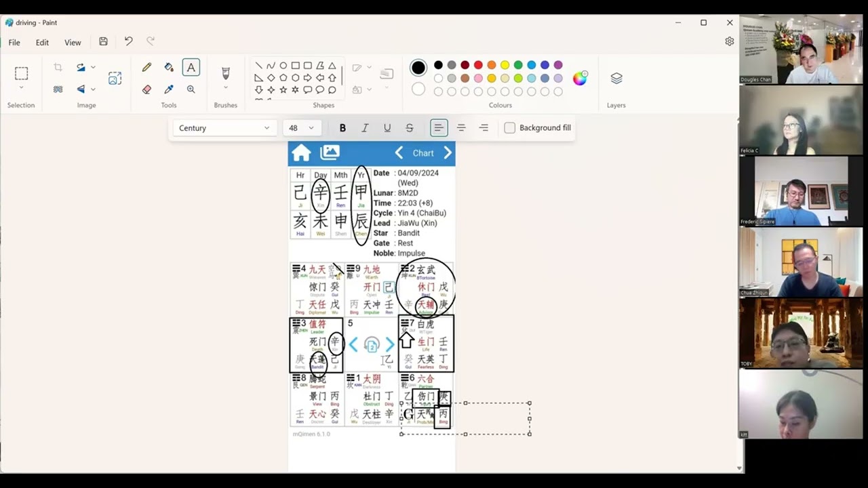Click the Save icon in title bar

103,41
